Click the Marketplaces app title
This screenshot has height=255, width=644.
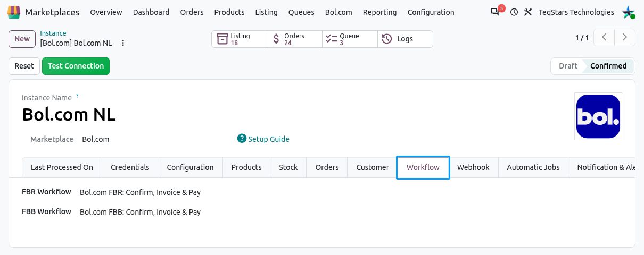[52, 12]
